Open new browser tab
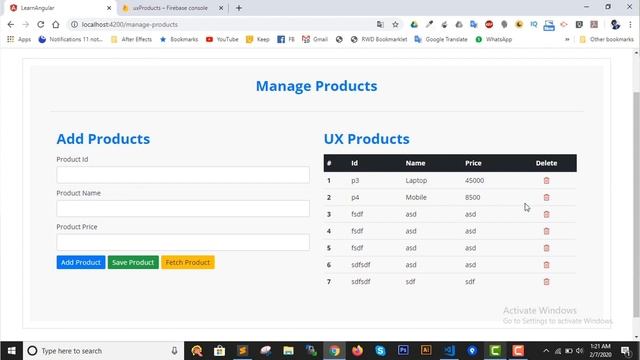 (239, 8)
